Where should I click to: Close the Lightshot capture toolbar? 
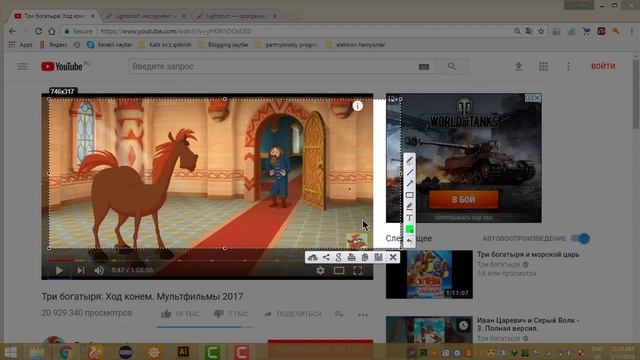tap(393, 257)
